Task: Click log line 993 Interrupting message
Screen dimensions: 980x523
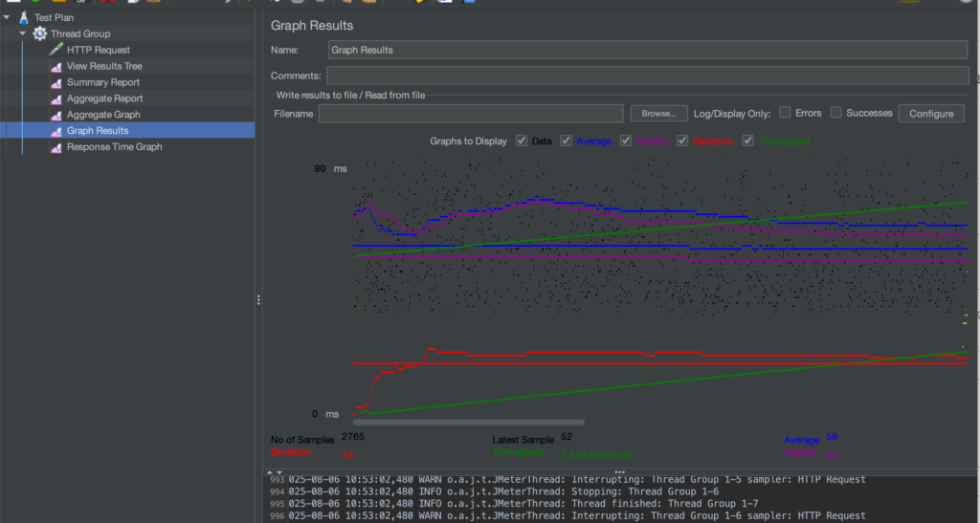Action: (x=577, y=479)
